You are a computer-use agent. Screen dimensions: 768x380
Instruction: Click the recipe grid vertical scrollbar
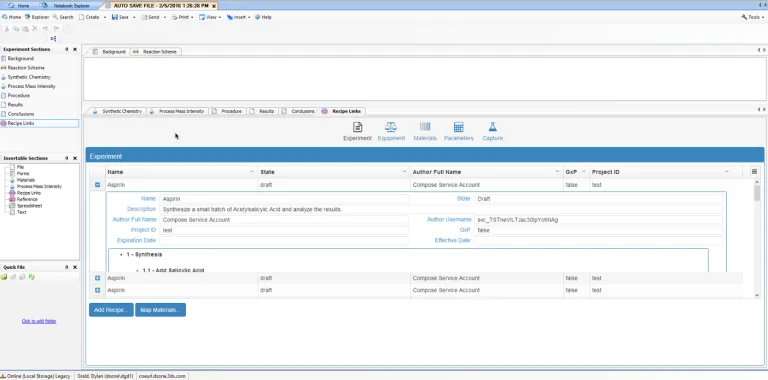[x=757, y=238]
